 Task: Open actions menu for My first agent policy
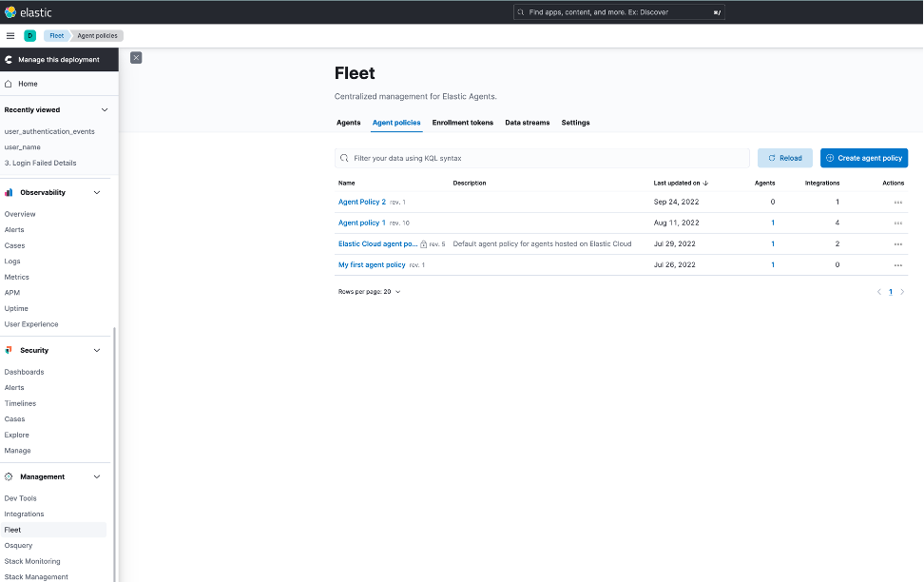(897, 265)
